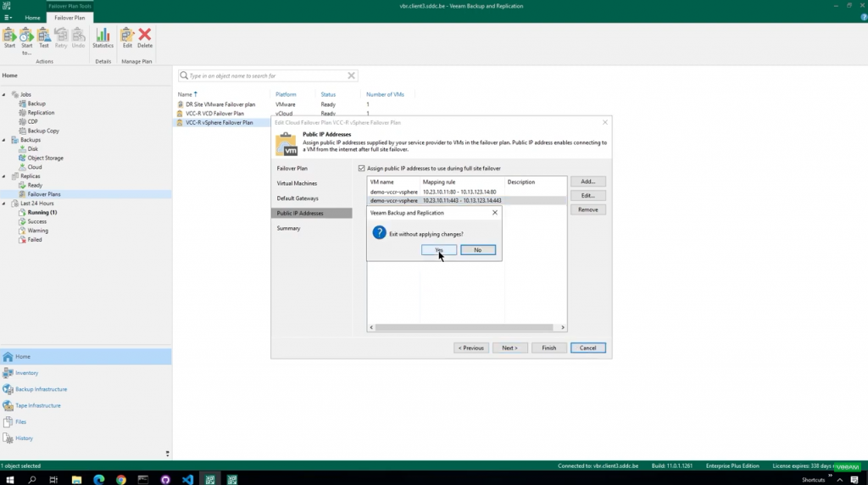This screenshot has height=485, width=868.
Task: Open the Home navigation view
Action: click(86, 357)
